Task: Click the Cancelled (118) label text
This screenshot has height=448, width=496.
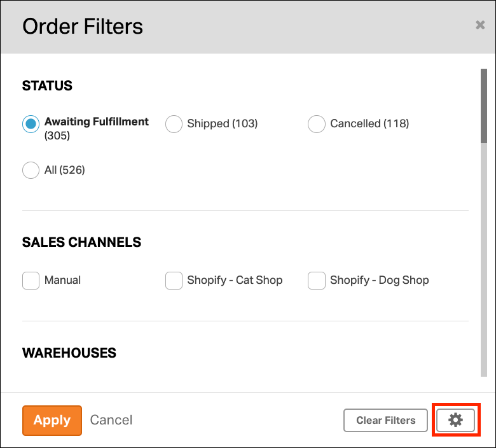Action: [369, 123]
